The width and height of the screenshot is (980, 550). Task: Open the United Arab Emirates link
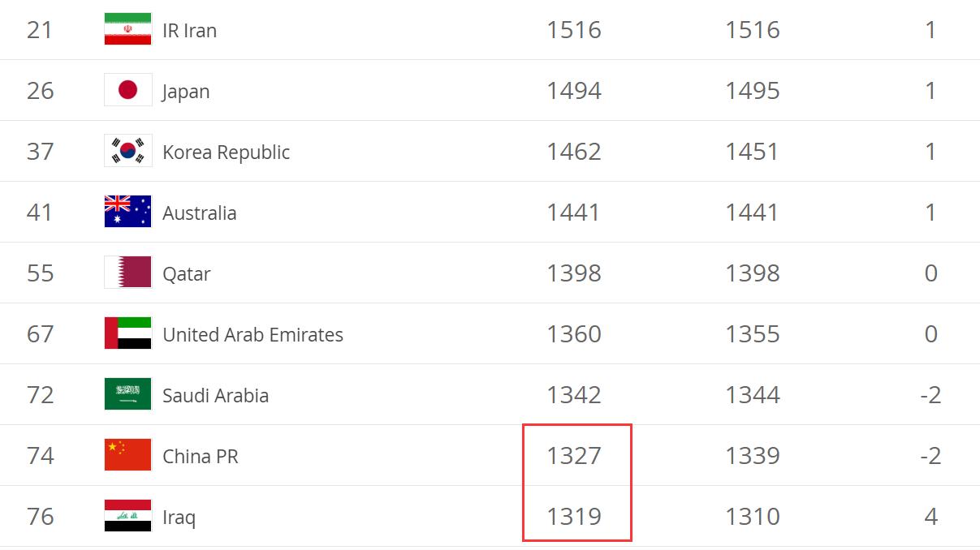[x=253, y=335]
